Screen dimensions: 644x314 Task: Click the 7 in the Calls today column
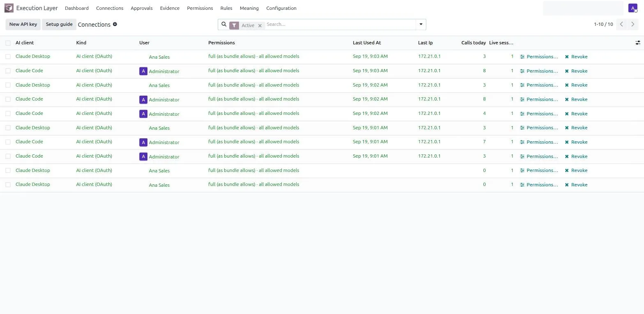(484, 142)
